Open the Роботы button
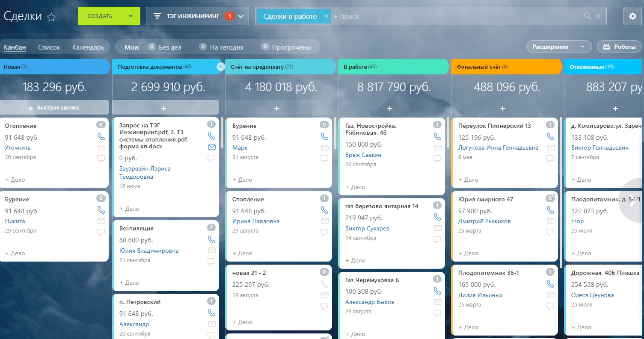644x339 pixels. [619, 47]
